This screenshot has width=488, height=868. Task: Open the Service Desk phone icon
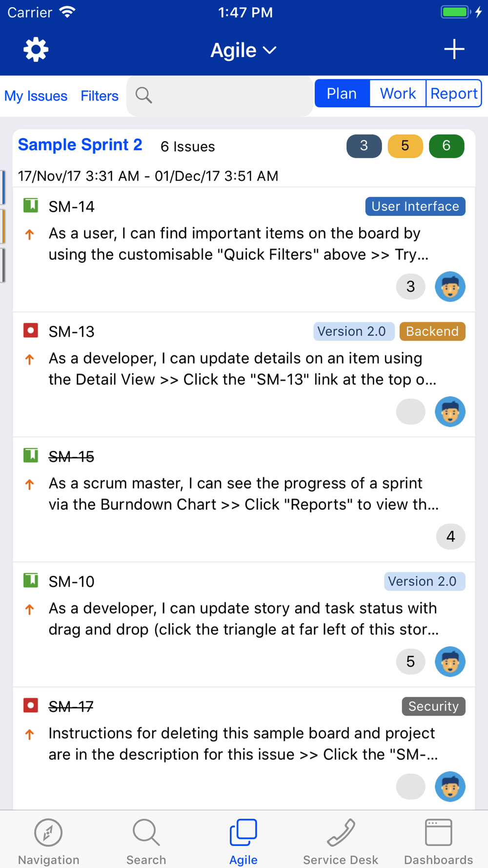(341, 832)
